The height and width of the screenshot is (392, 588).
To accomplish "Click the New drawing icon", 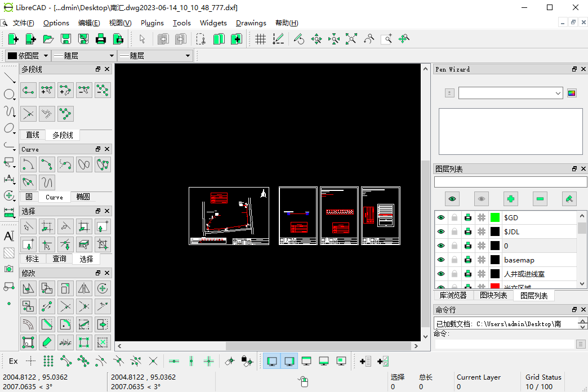I will click(13, 39).
